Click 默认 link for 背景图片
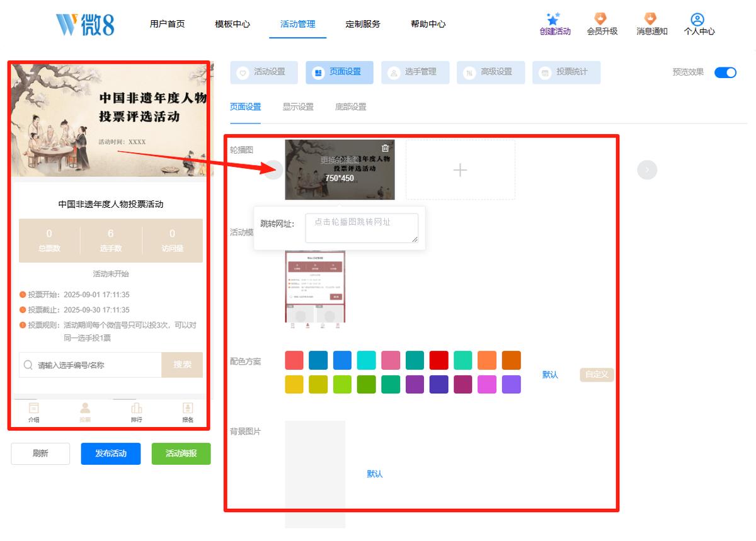756x541 pixels. pyautogui.click(x=375, y=474)
